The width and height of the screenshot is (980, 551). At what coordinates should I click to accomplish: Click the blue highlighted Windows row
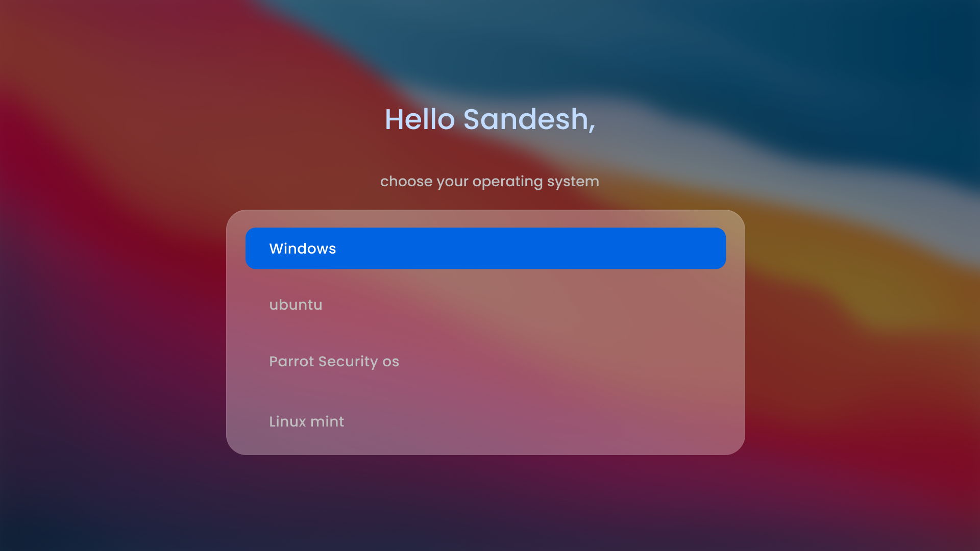click(x=485, y=248)
